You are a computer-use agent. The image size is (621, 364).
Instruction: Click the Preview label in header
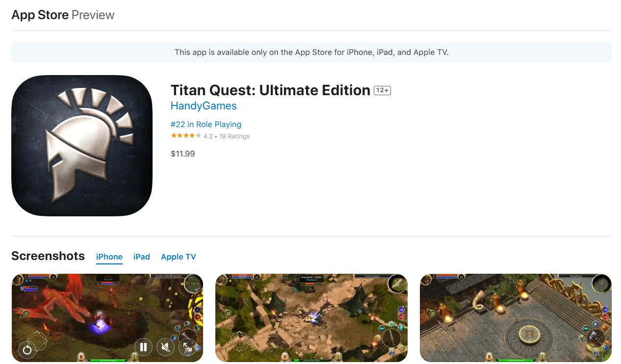tap(93, 15)
